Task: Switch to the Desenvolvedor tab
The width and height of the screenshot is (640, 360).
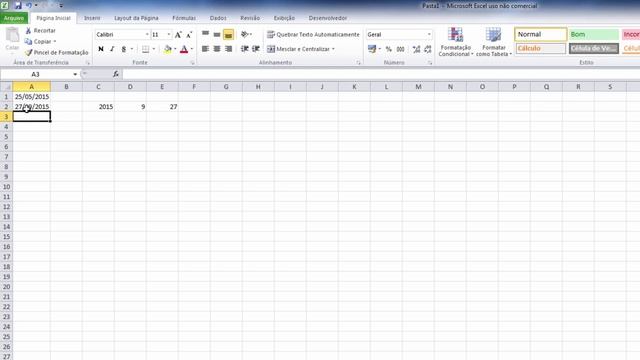Action: click(328, 18)
